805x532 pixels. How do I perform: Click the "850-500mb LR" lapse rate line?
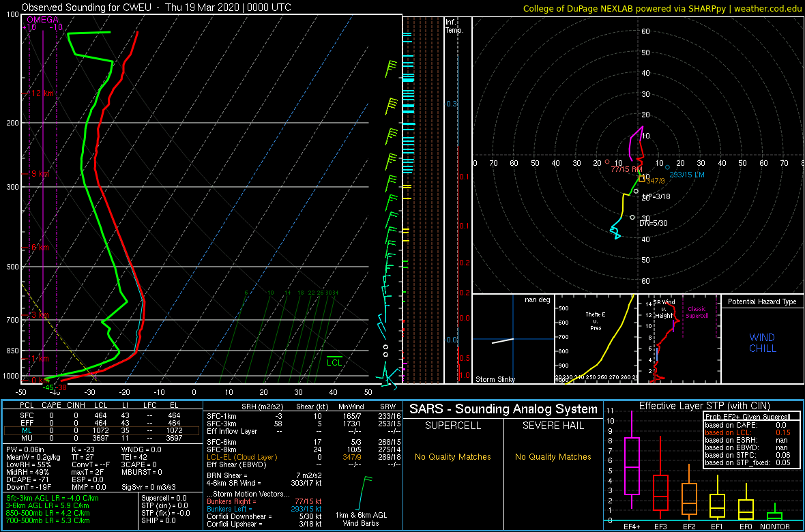[x=48, y=513]
